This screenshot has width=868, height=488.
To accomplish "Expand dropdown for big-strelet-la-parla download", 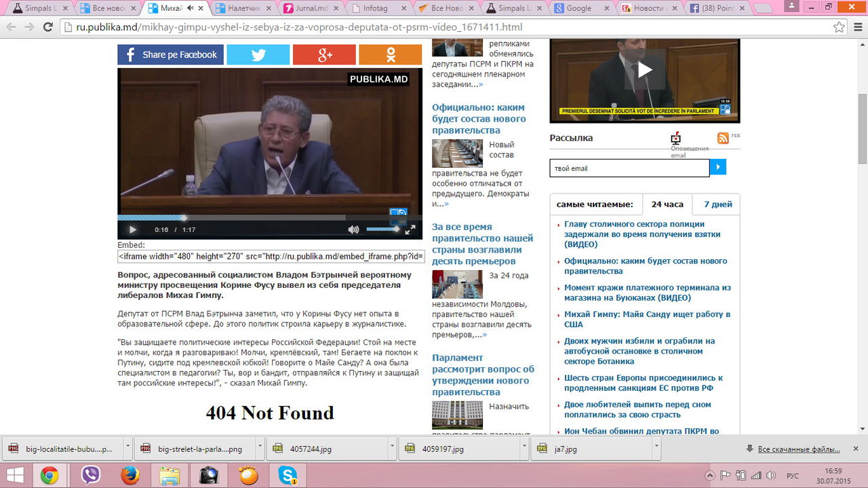I will pos(260,449).
